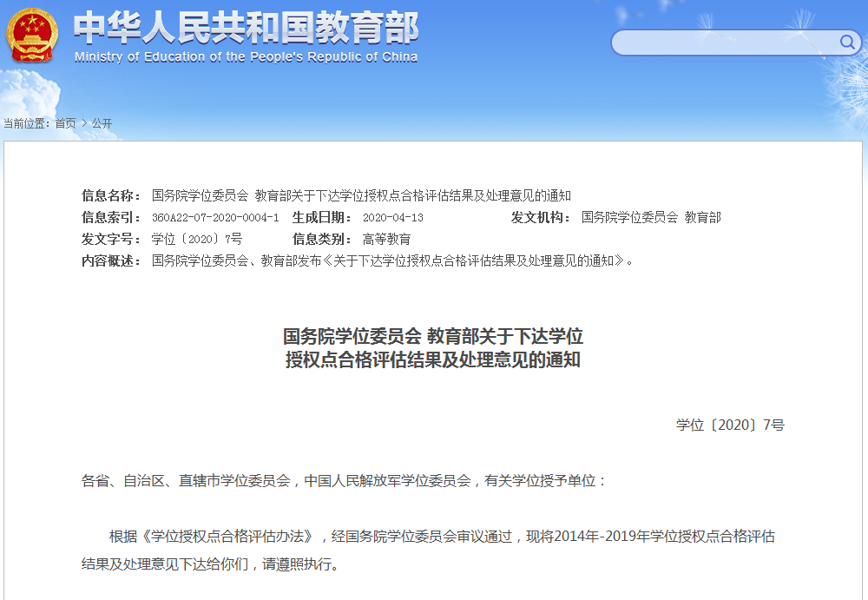Click the bold centered notice headline
The height and width of the screenshot is (600, 868).
tap(433, 347)
